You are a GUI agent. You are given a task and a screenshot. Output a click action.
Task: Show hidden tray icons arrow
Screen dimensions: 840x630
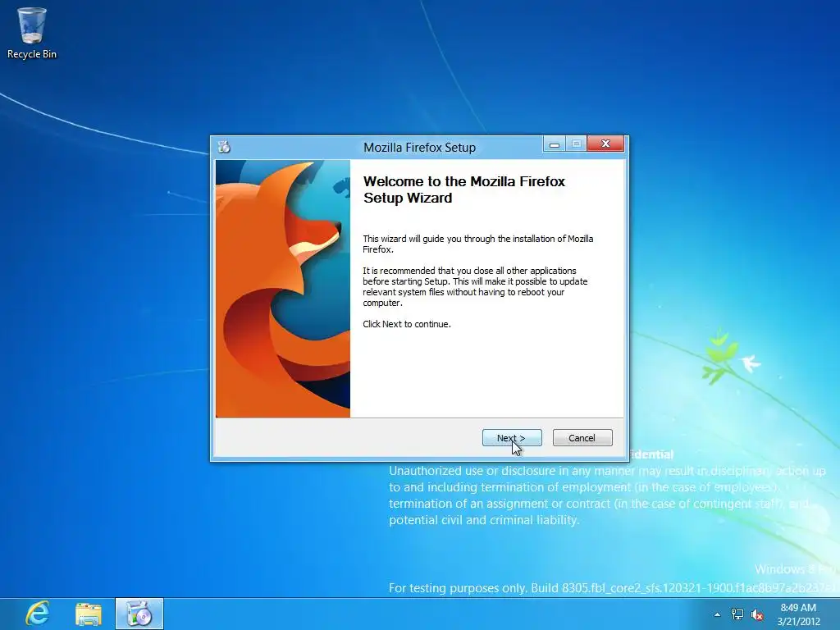point(717,614)
